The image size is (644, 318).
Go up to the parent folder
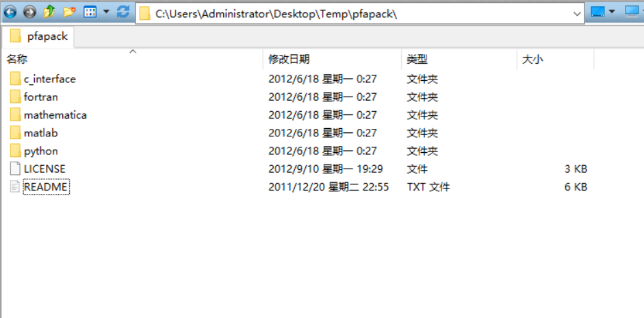49,12
